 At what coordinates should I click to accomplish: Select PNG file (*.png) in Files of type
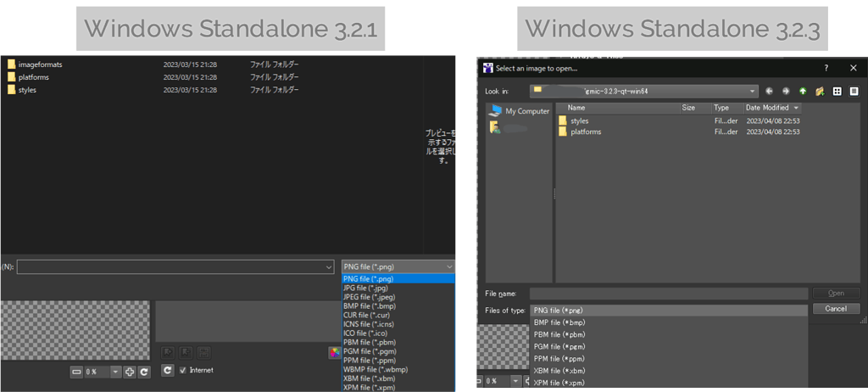669,311
